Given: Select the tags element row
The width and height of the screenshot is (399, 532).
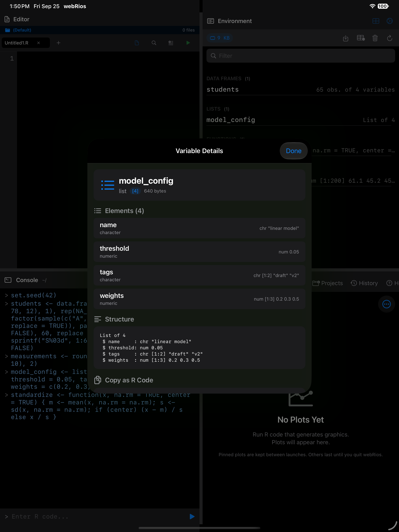Looking at the screenshot, I should 199,275.
